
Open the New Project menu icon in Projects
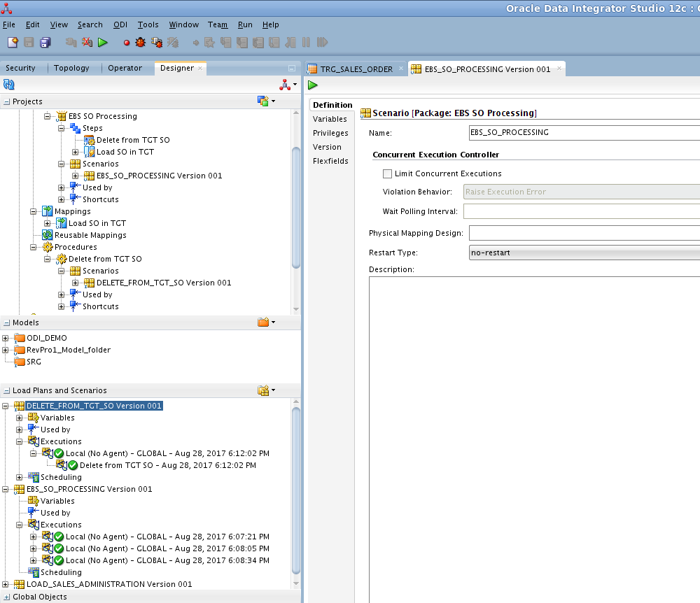point(266,101)
